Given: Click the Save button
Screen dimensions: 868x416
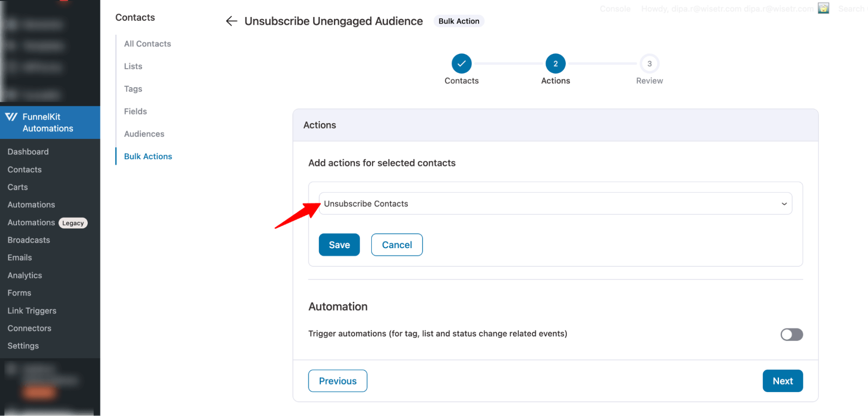Looking at the screenshot, I should [339, 244].
